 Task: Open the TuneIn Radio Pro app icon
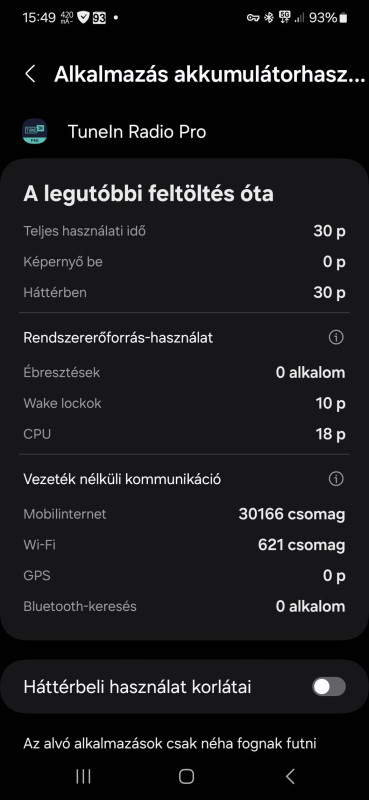coord(35,132)
